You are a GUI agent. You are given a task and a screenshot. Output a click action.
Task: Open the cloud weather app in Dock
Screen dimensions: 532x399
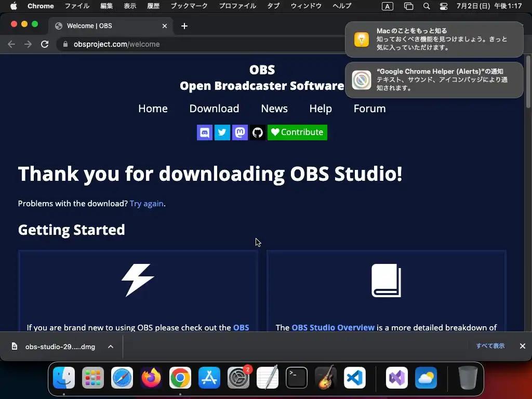(x=426, y=378)
